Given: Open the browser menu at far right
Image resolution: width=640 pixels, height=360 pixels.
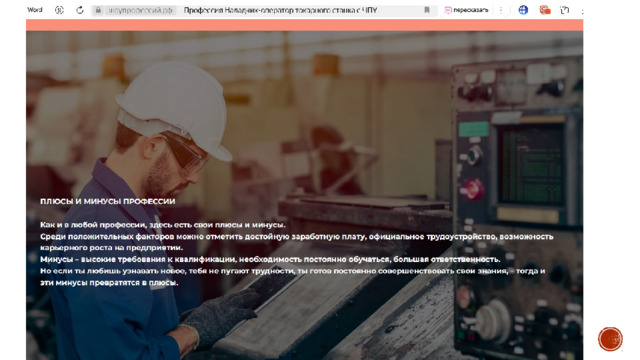Looking at the screenshot, I should (x=582, y=11).
